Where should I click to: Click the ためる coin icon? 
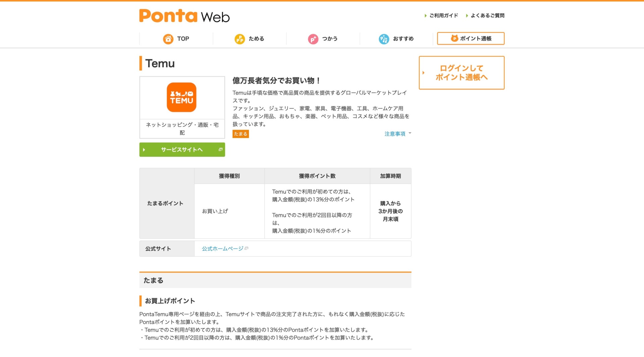tap(239, 39)
